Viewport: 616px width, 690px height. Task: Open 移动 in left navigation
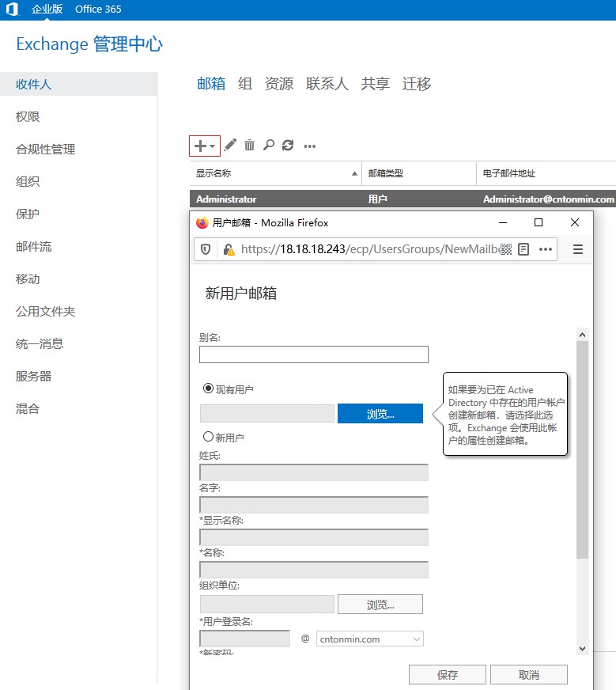tap(27, 279)
